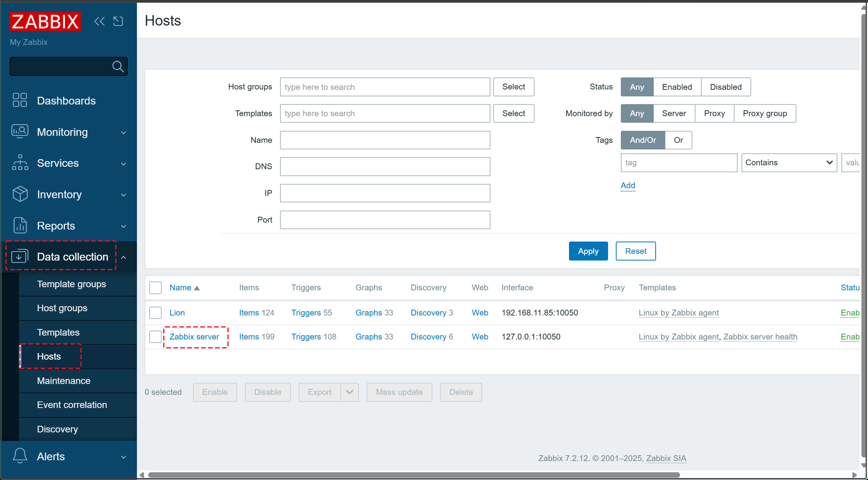Click the magnifier search icon in sidebar
The image size is (868, 480).
point(118,67)
